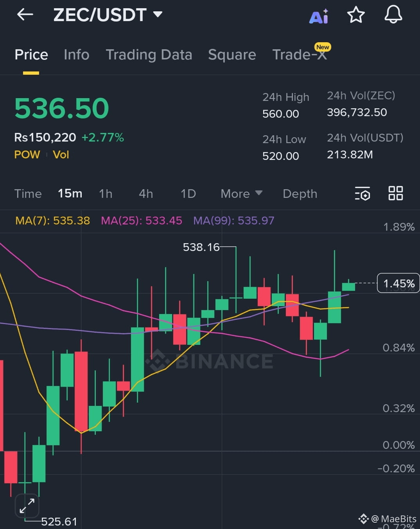Tap the MA(25): 533.45 indicator label
This screenshot has height=529, width=420.
[x=142, y=221]
